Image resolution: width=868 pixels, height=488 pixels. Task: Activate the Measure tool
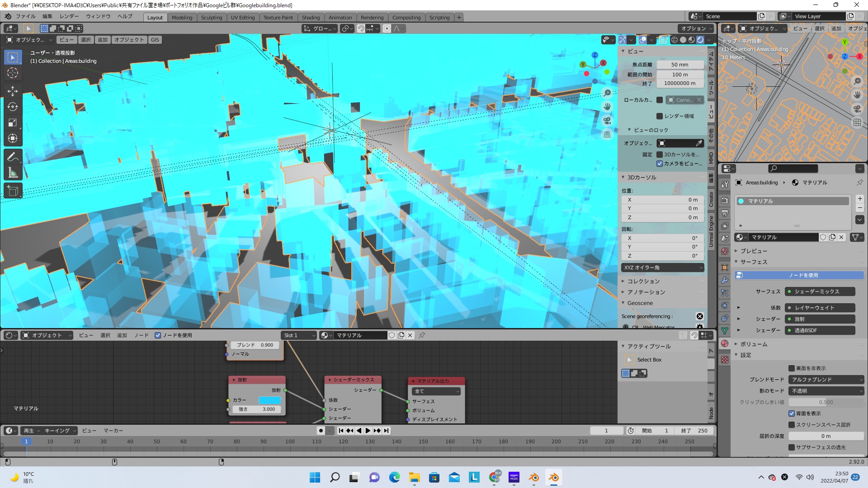(x=13, y=173)
